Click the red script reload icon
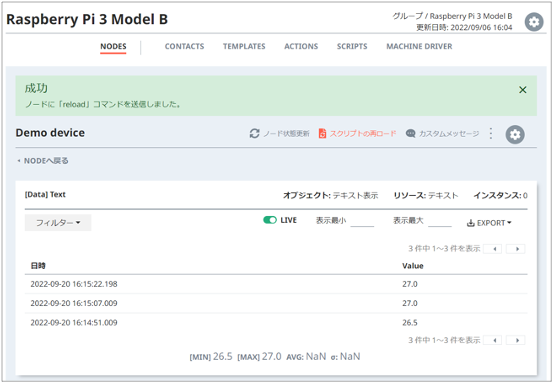 coord(322,133)
